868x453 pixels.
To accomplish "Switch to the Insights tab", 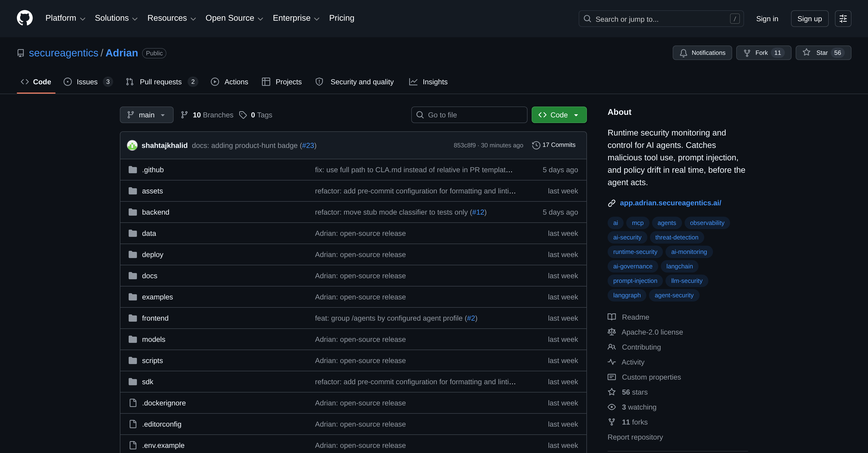I will pos(428,82).
